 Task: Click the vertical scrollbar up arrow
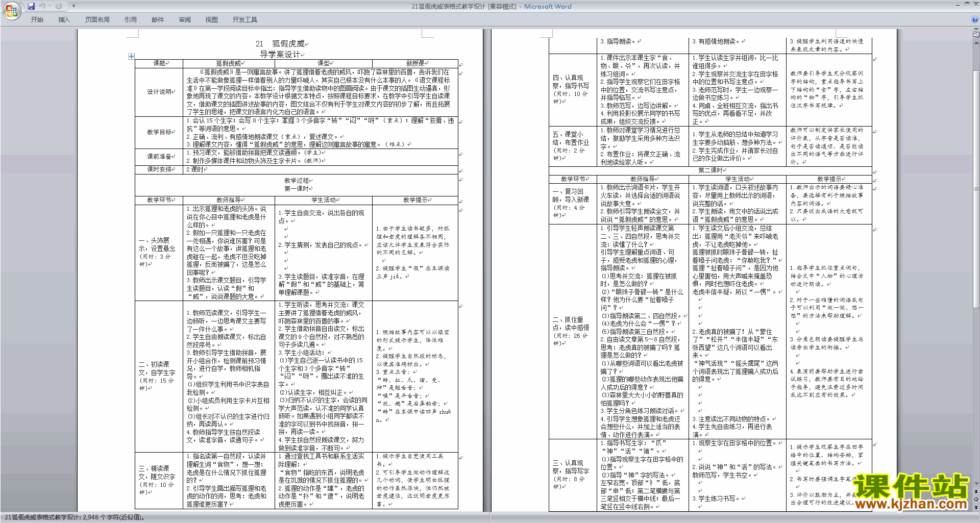coord(976,42)
